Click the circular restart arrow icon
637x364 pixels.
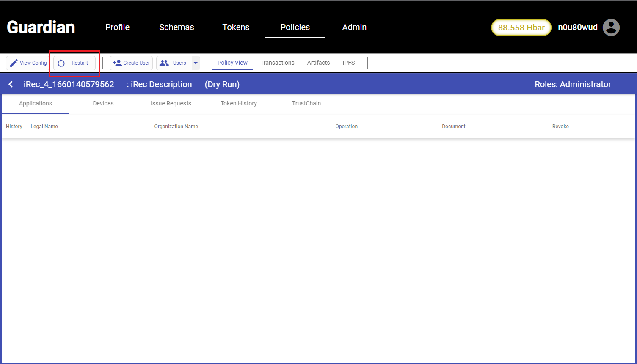(x=61, y=63)
